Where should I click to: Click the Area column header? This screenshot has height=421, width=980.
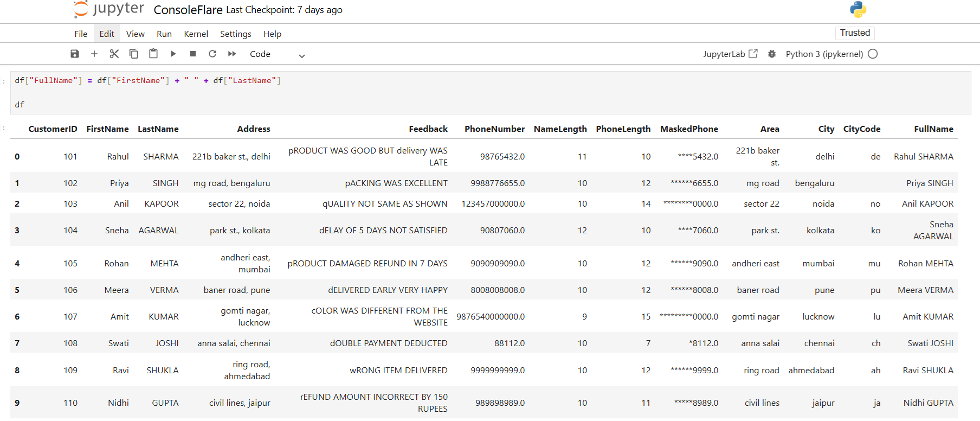(770, 129)
